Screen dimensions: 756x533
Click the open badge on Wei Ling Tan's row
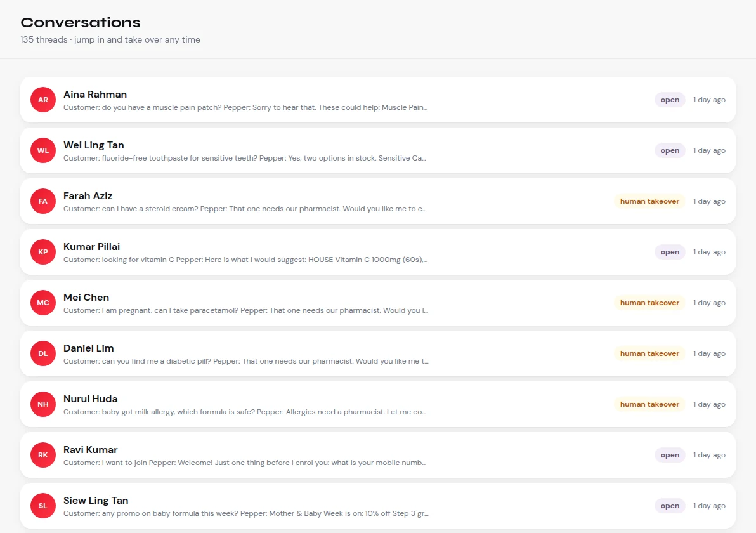(670, 150)
